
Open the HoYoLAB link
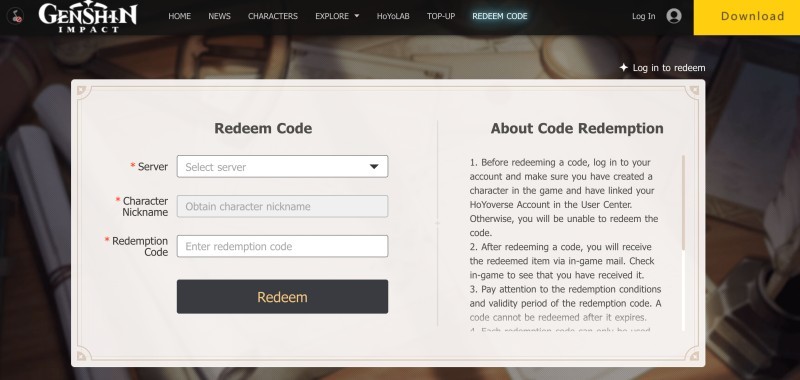393,16
